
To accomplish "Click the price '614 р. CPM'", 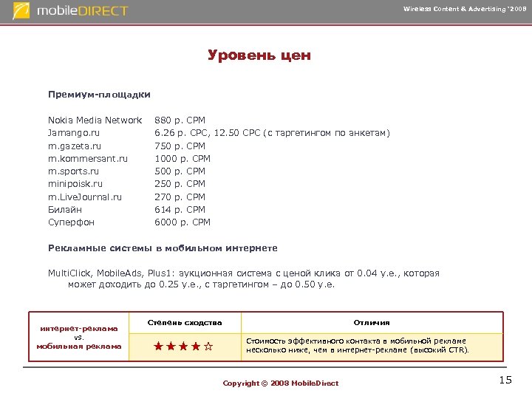I will click(x=180, y=210).
